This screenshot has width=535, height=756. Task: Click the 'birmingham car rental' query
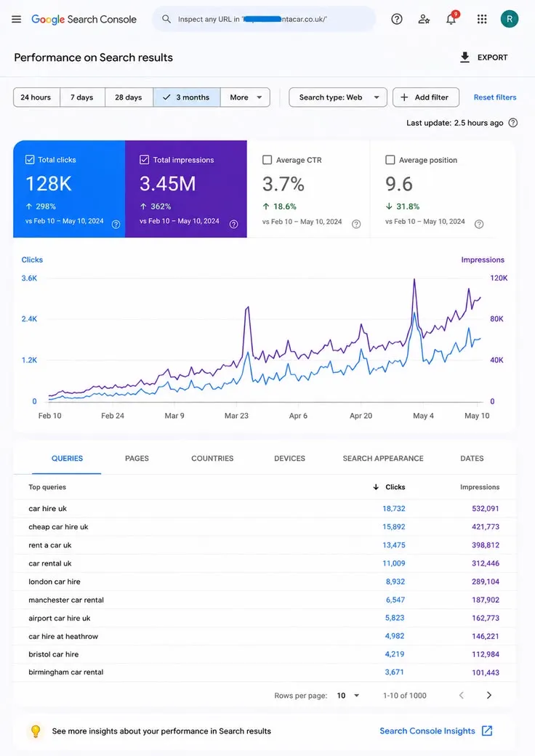pyautogui.click(x=66, y=672)
